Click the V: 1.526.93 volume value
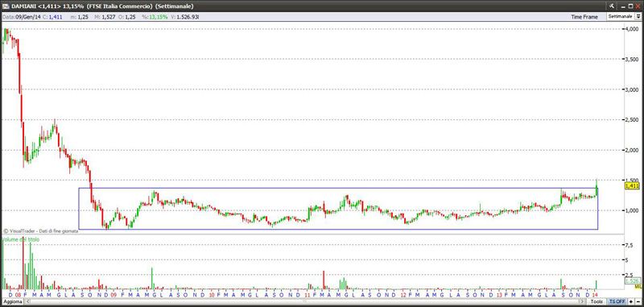This screenshot has width=644, height=307. pyautogui.click(x=185, y=17)
